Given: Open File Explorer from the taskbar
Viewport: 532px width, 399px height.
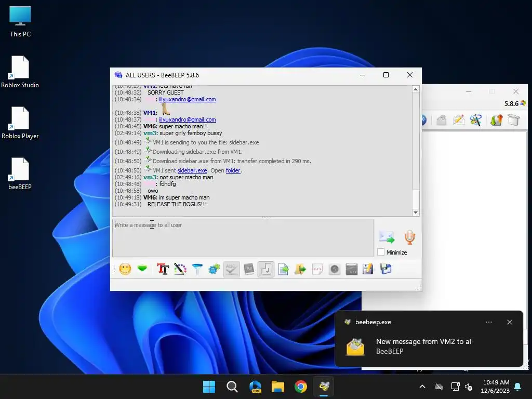Looking at the screenshot, I should pyautogui.click(x=278, y=387).
